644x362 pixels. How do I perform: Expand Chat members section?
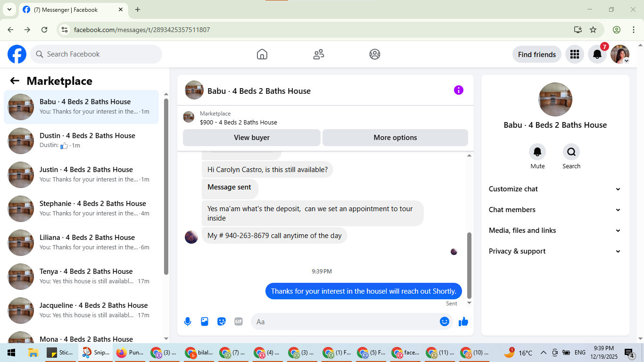[x=555, y=210]
